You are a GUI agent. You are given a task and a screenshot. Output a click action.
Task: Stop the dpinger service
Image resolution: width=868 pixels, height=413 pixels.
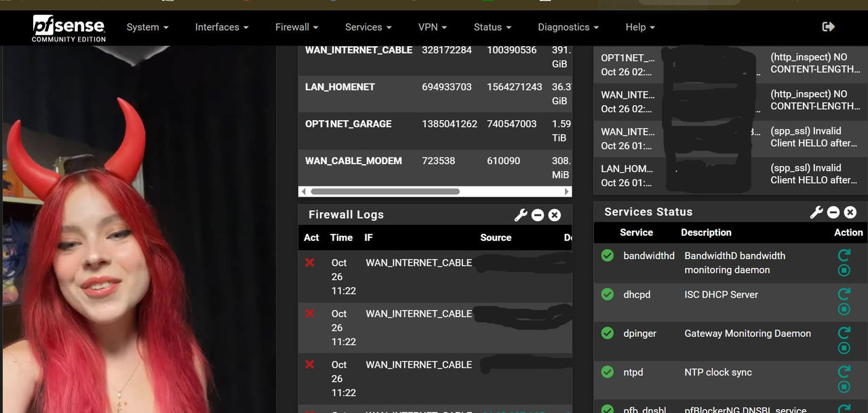point(844,348)
